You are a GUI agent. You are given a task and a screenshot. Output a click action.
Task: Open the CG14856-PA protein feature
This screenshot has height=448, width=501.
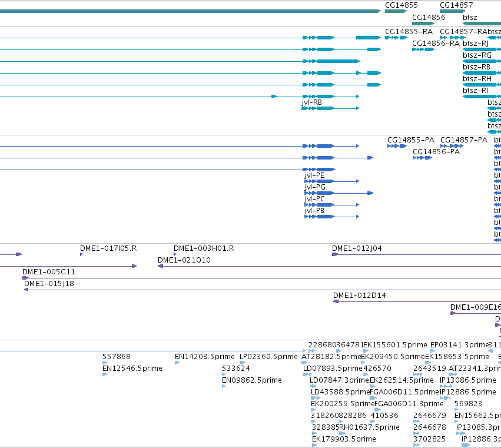click(422, 158)
